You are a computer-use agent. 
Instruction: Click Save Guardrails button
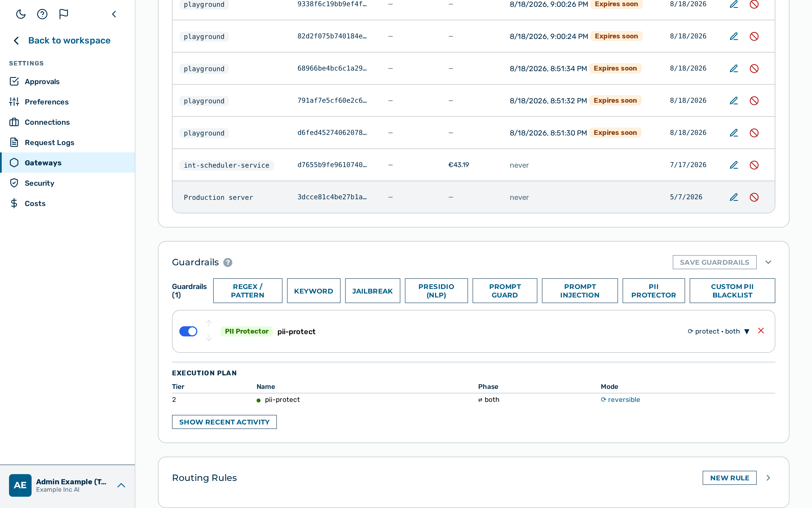pyautogui.click(x=714, y=262)
